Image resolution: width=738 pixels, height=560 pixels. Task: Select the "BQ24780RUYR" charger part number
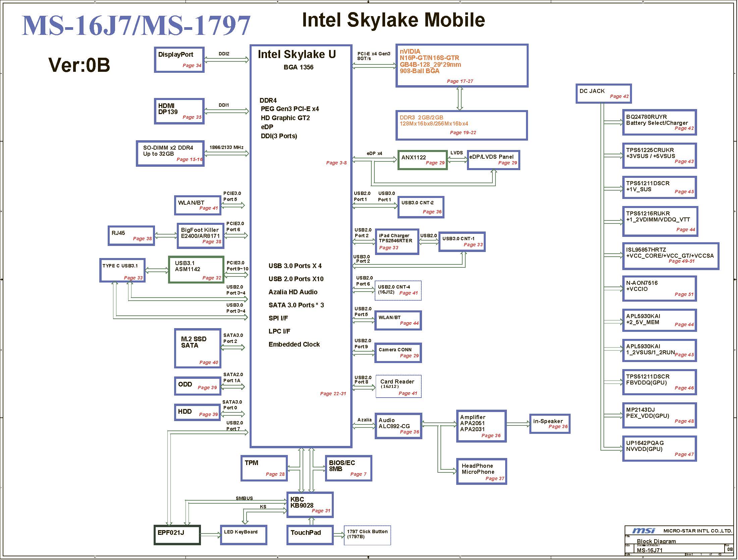tap(646, 117)
